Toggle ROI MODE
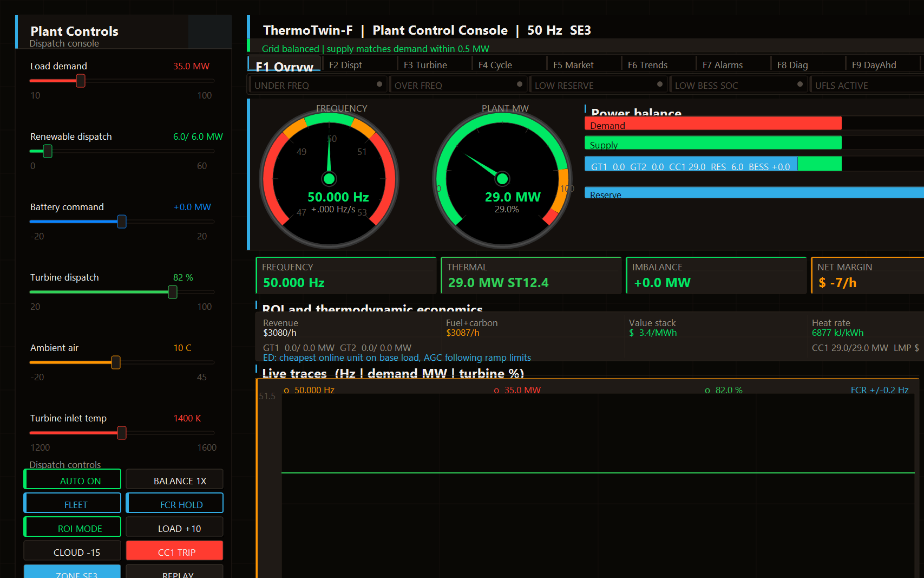Viewport: 924px width, 578px height. click(x=73, y=527)
